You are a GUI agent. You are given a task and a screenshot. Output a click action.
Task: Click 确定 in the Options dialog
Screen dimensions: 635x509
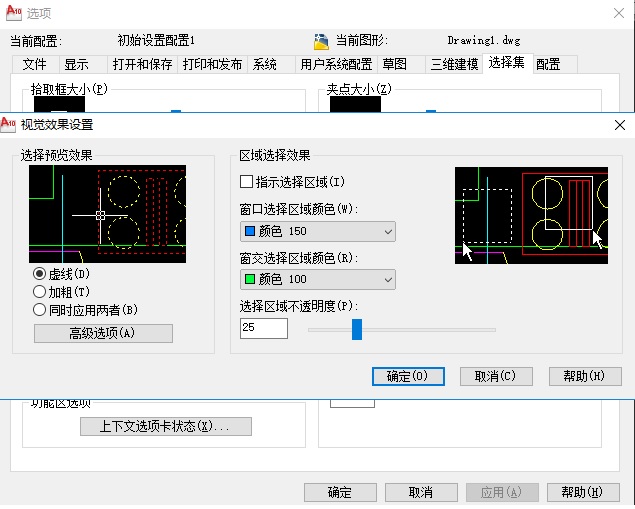click(340, 492)
